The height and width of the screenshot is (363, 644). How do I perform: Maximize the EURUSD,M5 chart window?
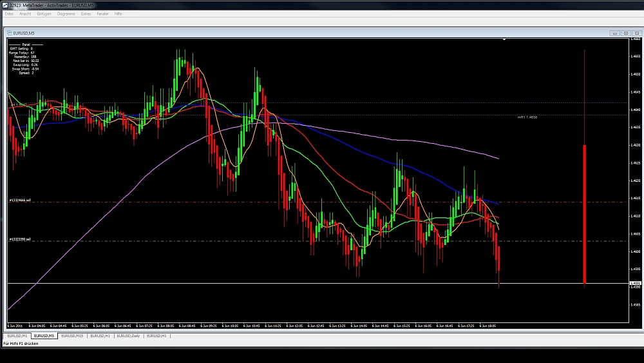625,33
